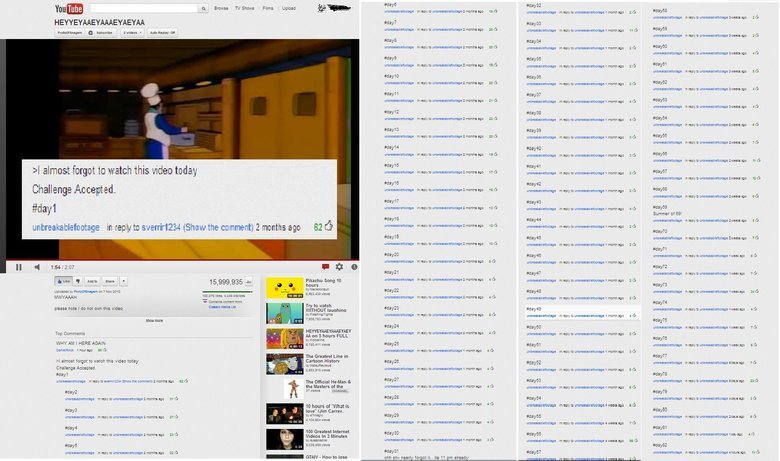Click the thumbs-up icon on WHY AM I HERE AGAIN comment
Viewport: 780px width, 461px height.
(x=104, y=350)
